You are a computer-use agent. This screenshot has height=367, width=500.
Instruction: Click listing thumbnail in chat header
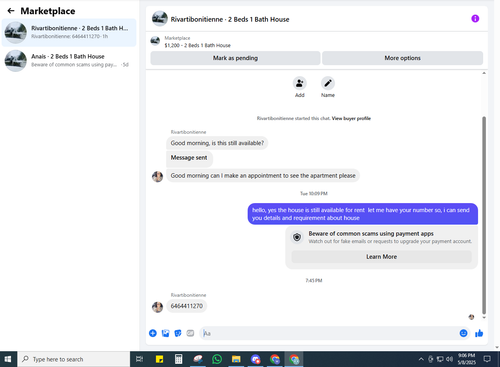(160, 19)
